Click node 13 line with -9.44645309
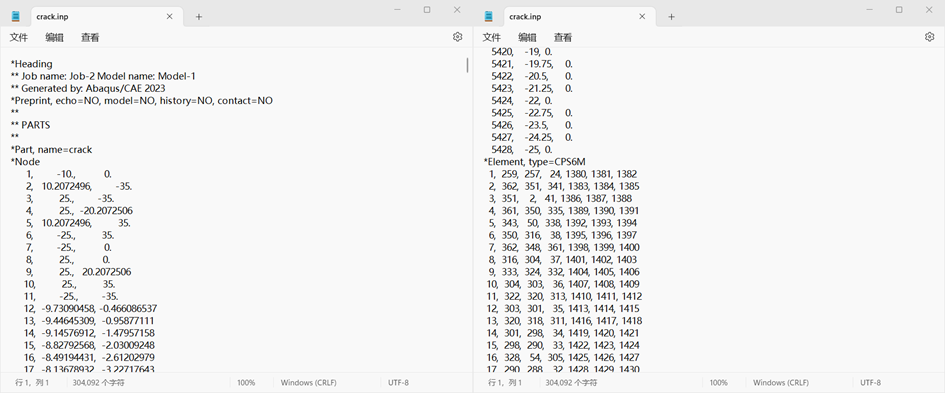The height and width of the screenshot is (393, 945). coord(89,321)
